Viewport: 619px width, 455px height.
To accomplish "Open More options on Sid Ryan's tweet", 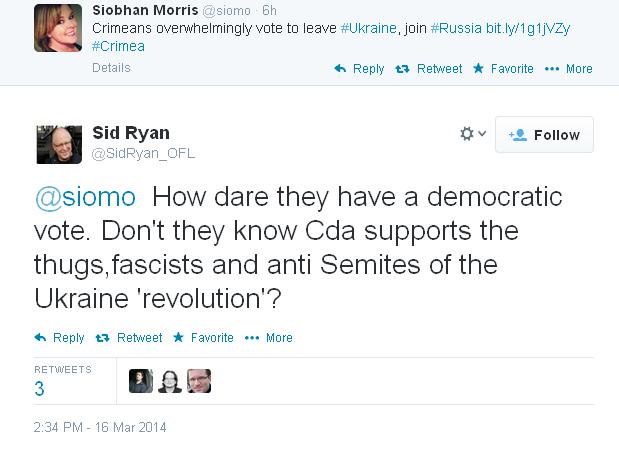I will tap(268, 338).
